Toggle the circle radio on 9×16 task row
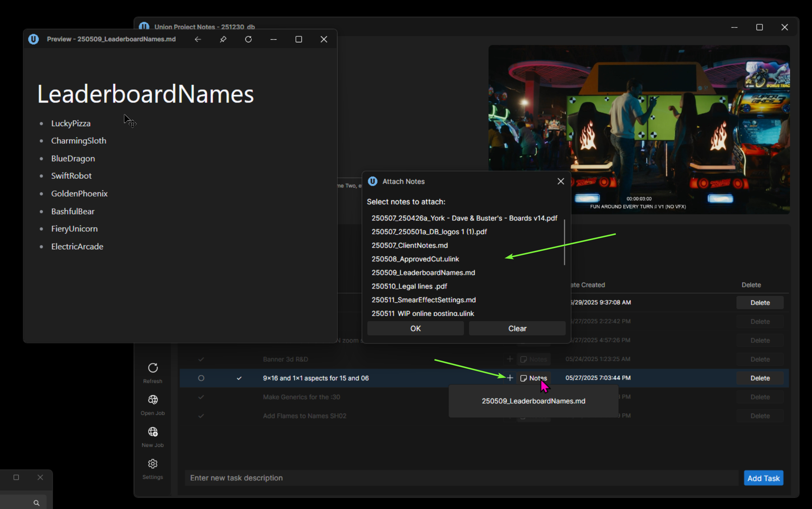 pyautogui.click(x=201, y=378)
